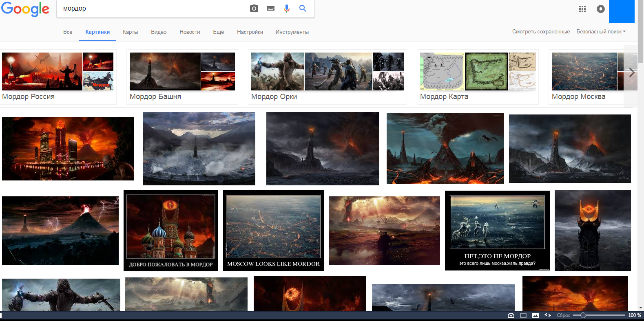Go to the Видео tab

[159, 32]
